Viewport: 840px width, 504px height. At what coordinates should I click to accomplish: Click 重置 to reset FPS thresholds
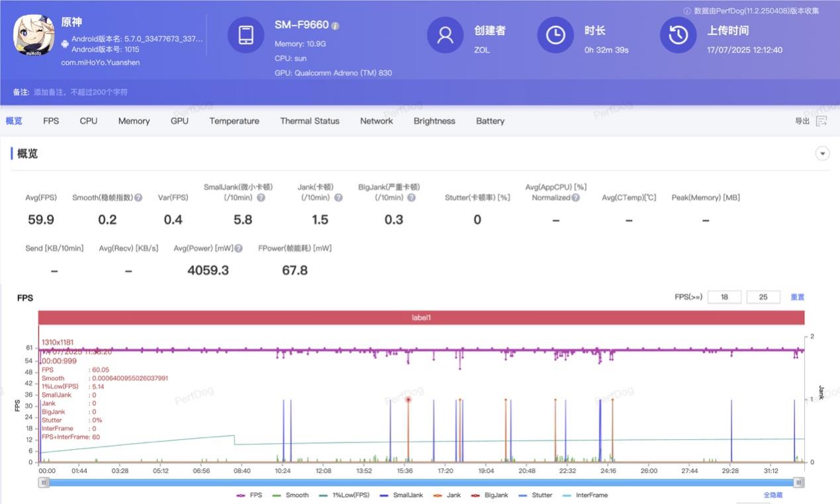point(797,297)
